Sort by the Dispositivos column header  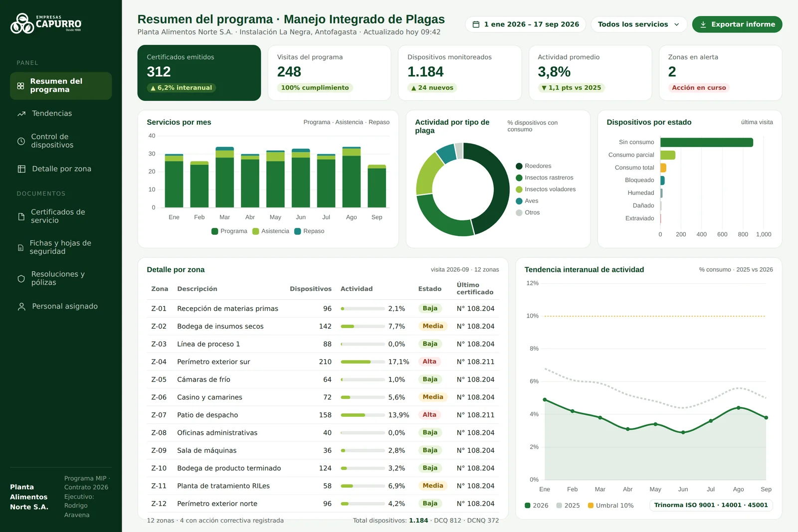[311, 289]
